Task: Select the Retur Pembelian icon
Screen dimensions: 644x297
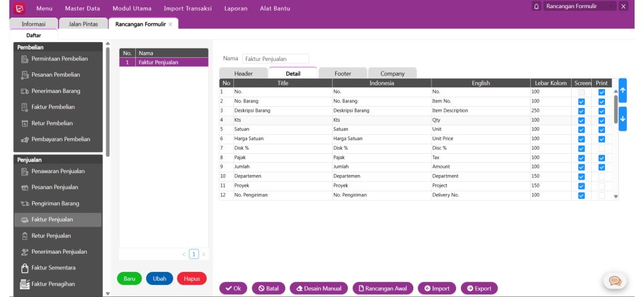Action: coord(25,124)
